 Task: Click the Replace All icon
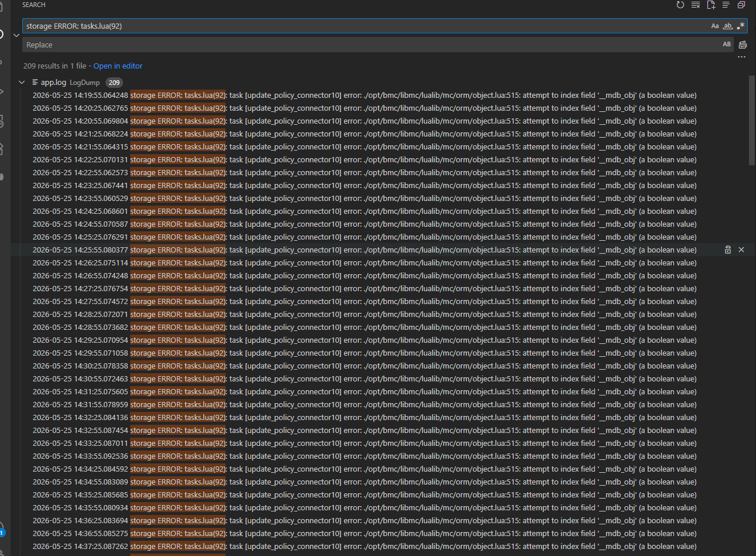[743, 45]
